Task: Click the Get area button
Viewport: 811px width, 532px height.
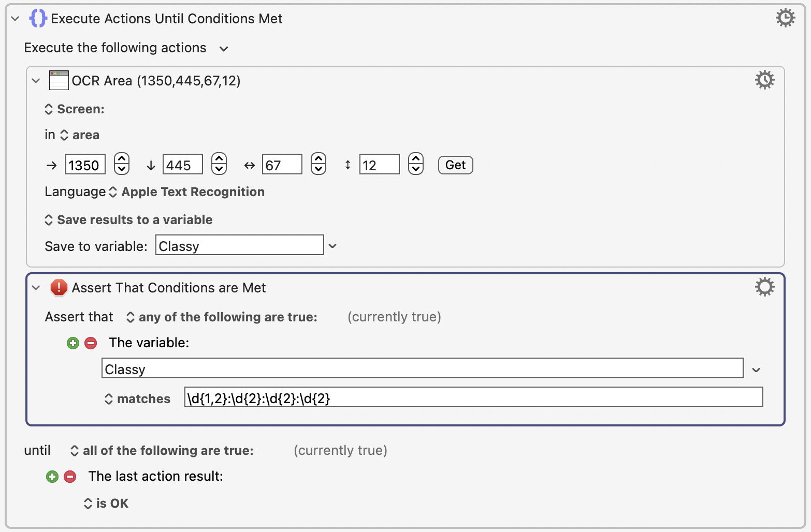Action: [456, 165]
